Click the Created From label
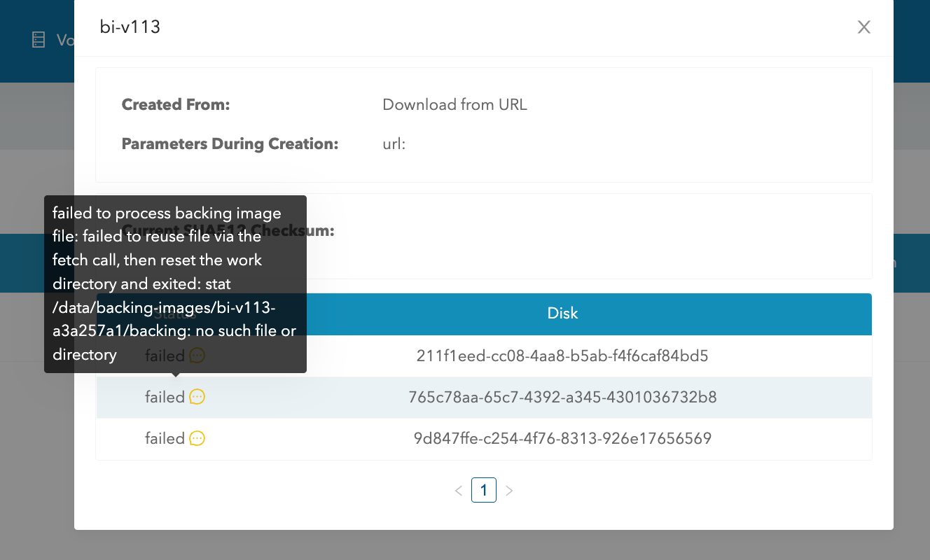Viewport: 930px width, 560px height. 175,104
